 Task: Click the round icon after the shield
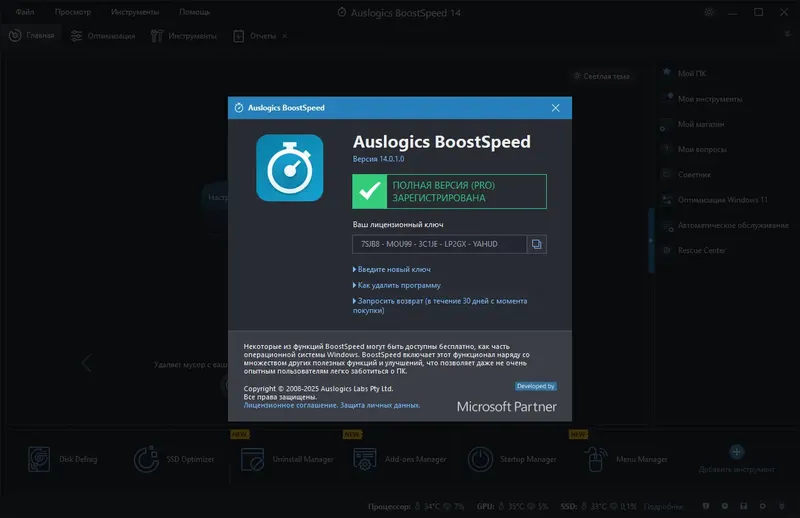click(x=725, y=506)
